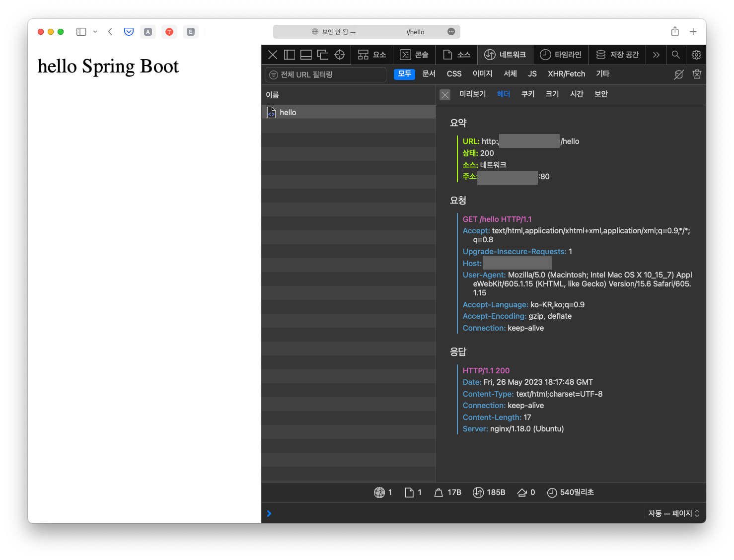Focus the console prompt chevron

(x=269, y=513)
